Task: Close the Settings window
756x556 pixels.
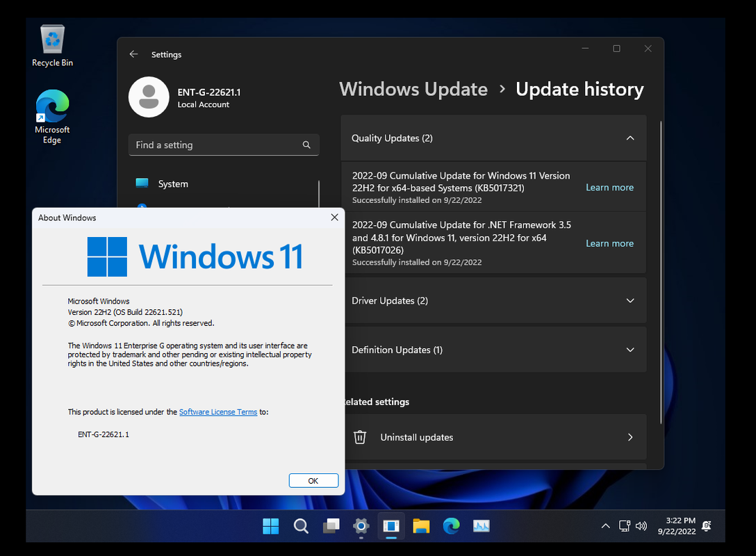Action: click(648, 48)
